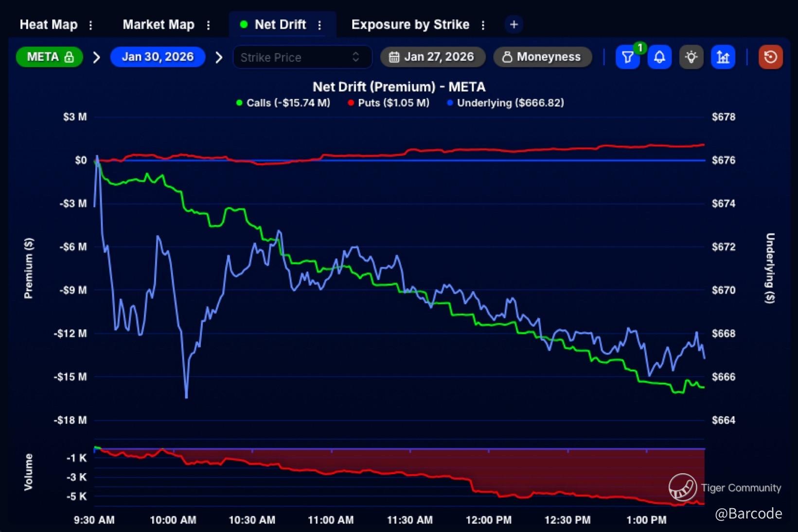Viewport: 798px width, 532px height.
Task: Click the META ticker button
Action: click(x=50, y=57)
